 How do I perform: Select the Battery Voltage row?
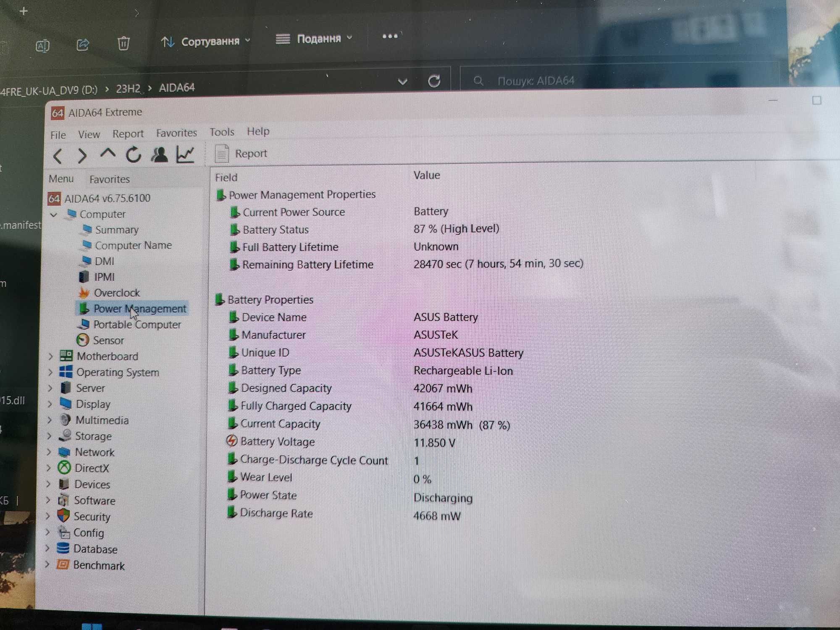pos(341,442)
